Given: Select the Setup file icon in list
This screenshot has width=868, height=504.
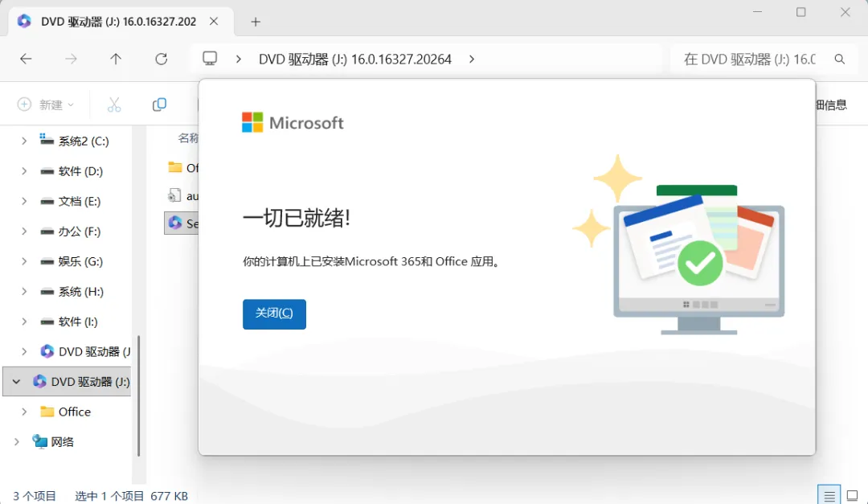Looking at the screenshot, I should coord(175,223).
